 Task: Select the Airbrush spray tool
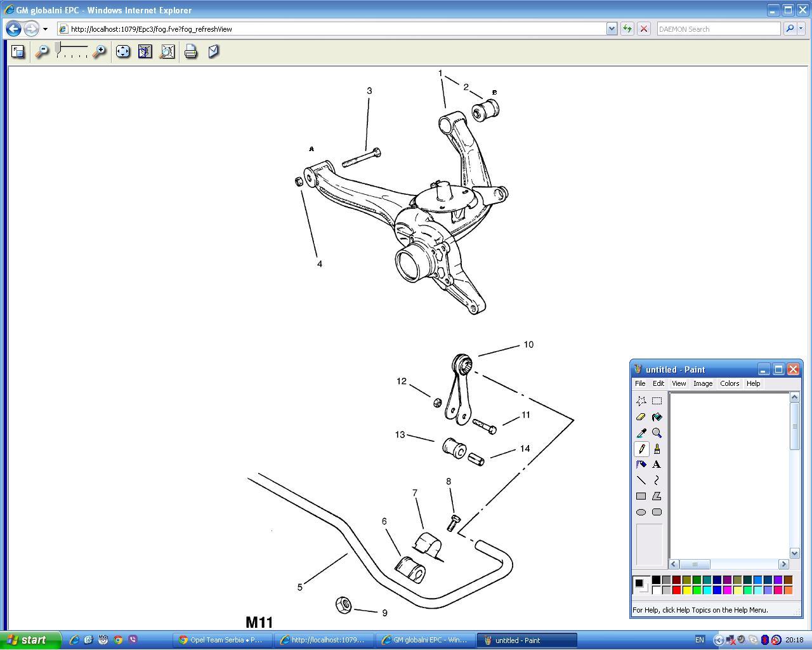[641, 465]
